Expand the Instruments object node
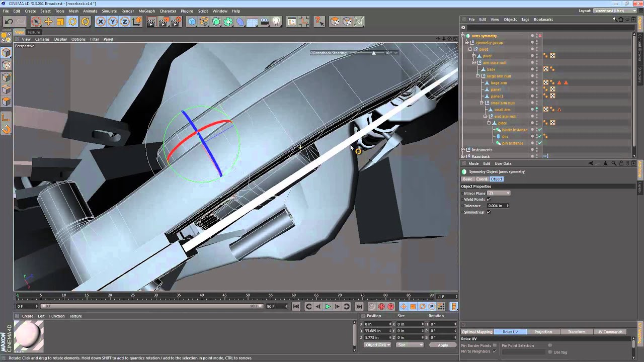 point(463,149)
